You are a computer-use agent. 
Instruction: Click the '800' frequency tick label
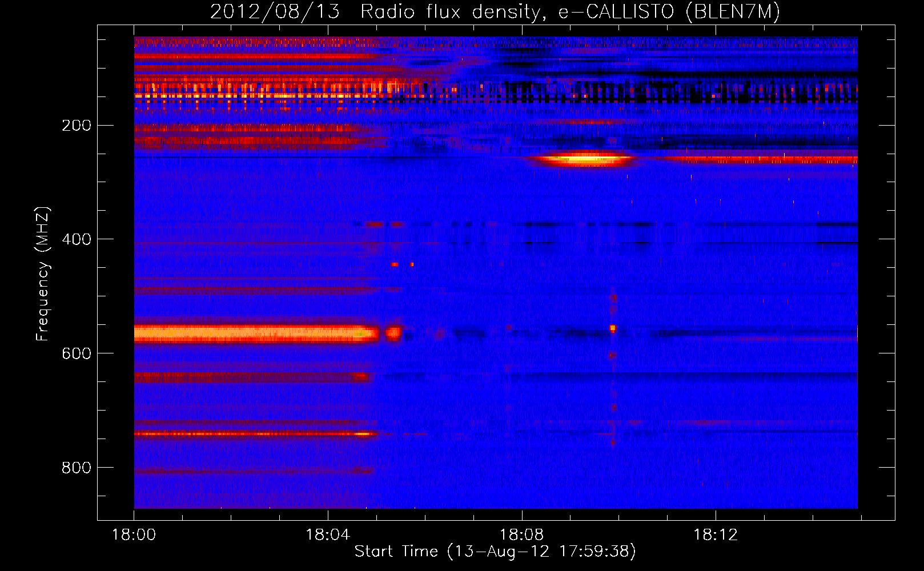point(77,468)
